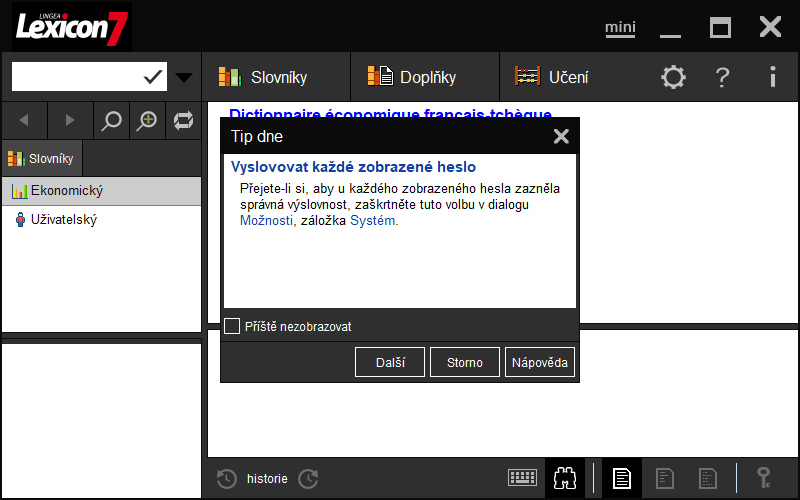Select the Slovníky tab in left panel
The image size is (800, 500).
click(x=41, y=159)
